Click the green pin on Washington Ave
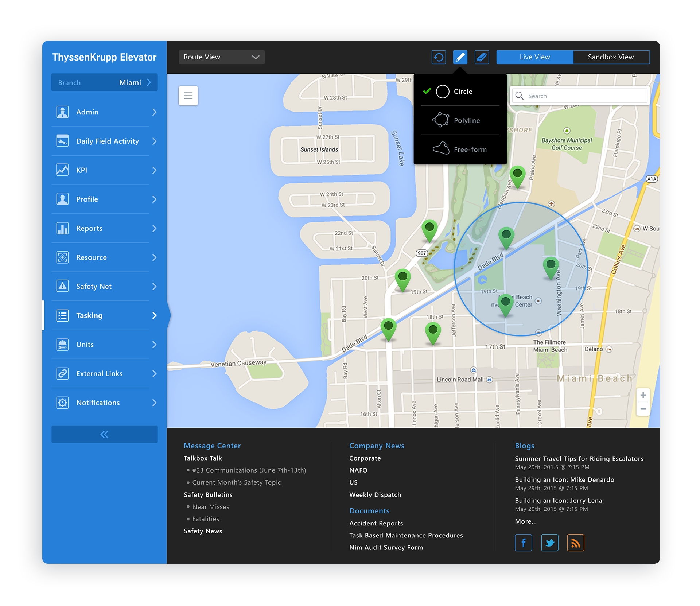This screenshot has width=700, height=606. click(x=551, y=268)
